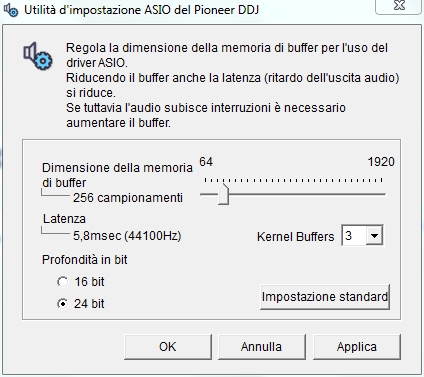This screenshot has height=377, width=424.
Task: Click the 5,8msec latency value text
Action: click(x=127, y=236)
